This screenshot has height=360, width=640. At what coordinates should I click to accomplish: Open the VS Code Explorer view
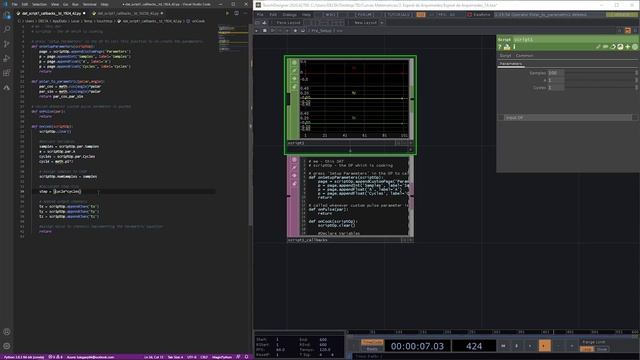7,16
